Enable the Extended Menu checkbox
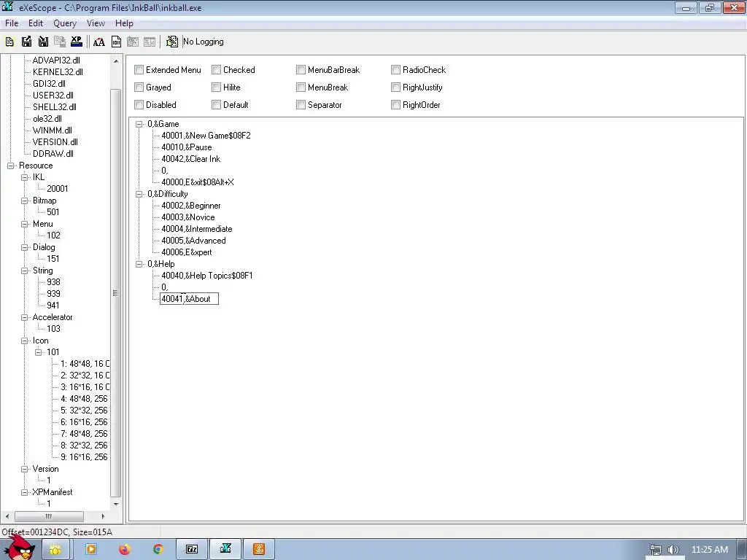Image resolution: width=747 pixels, height=560 pixels. (139, 70)
